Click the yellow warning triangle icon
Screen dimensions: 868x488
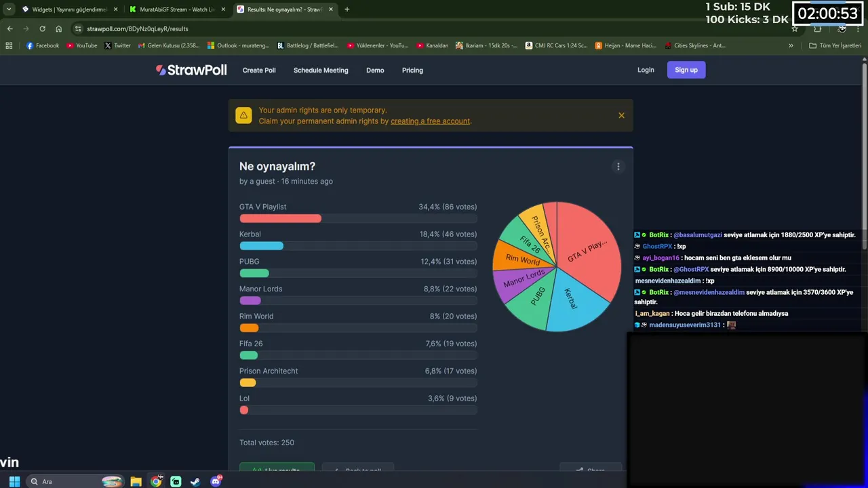pyautogui.click(x=243, y=115)
